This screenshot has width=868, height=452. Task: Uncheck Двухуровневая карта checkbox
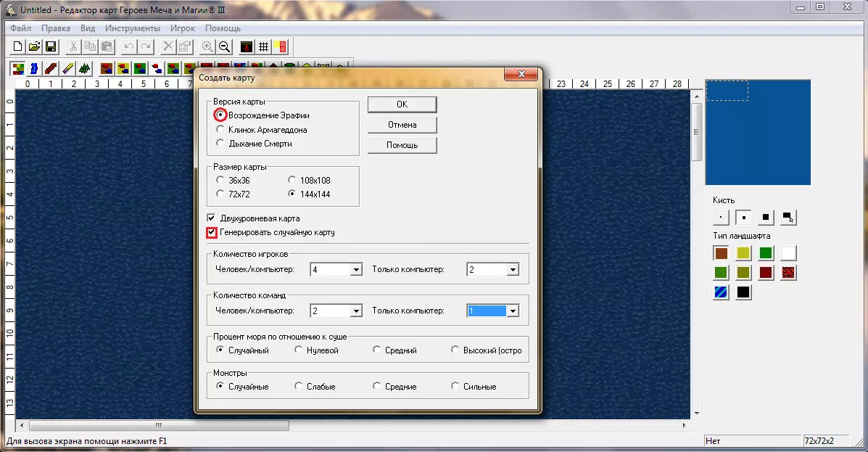212,218
